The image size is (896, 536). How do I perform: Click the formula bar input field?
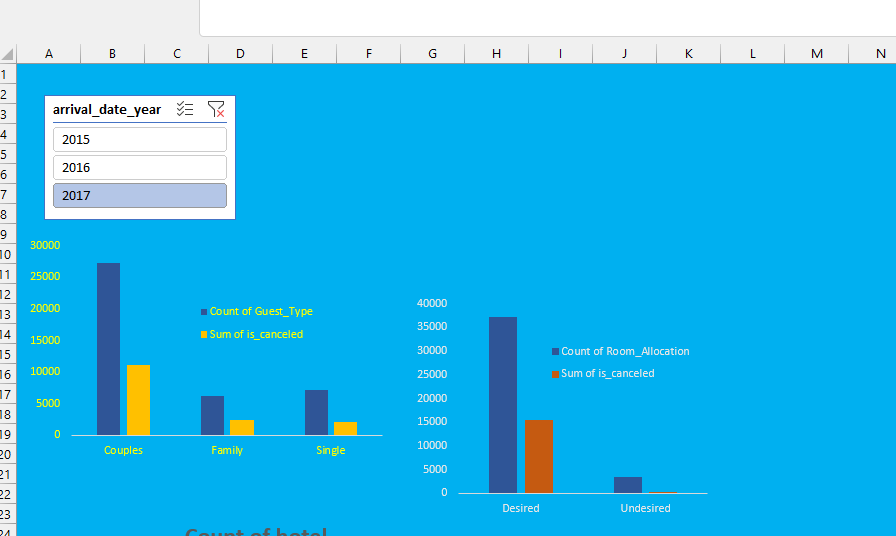(x=547, y=17)
